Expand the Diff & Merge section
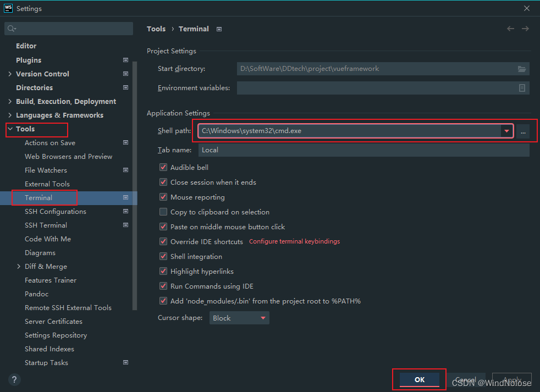The image size is (540, 392). [18, 266]
